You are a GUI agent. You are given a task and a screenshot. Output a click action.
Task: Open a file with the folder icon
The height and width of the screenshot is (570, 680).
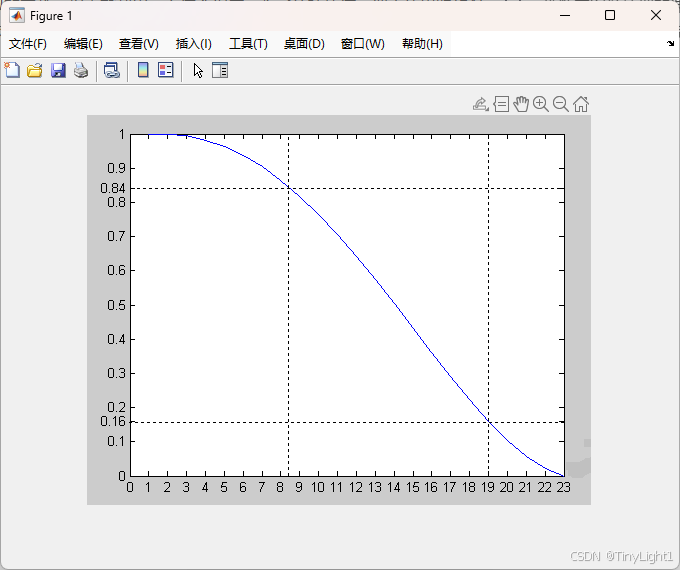point(35,70)
